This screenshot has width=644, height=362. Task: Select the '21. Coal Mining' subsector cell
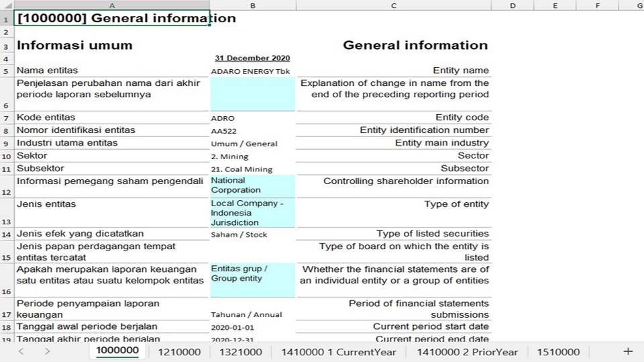point(253,169)
